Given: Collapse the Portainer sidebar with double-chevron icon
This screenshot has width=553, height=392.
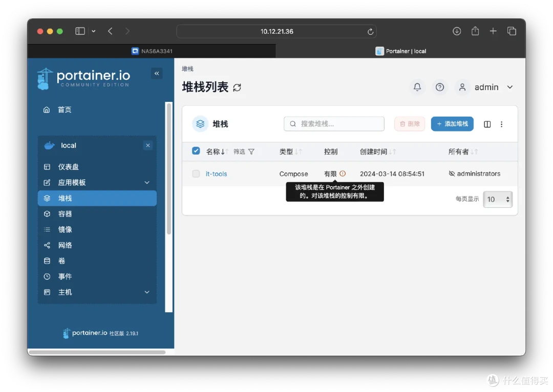Looking at the screenshot, I should (x=157, y=73).
